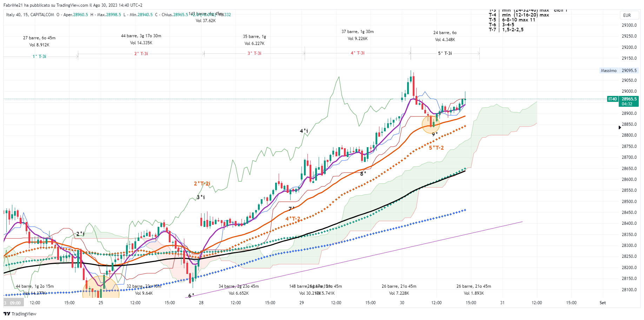Click the 'Vol 6.652K' label at the bottom
Screen dimensions: 644x320
(239, 293)
